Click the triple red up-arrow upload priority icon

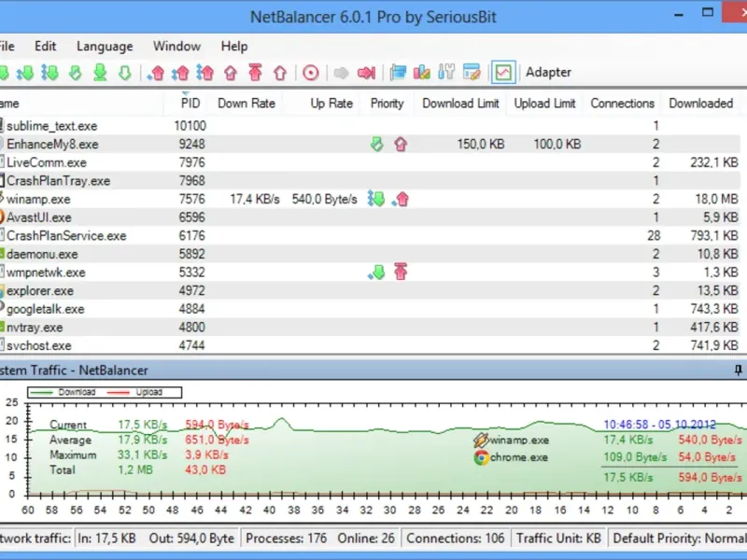point(206,72)
